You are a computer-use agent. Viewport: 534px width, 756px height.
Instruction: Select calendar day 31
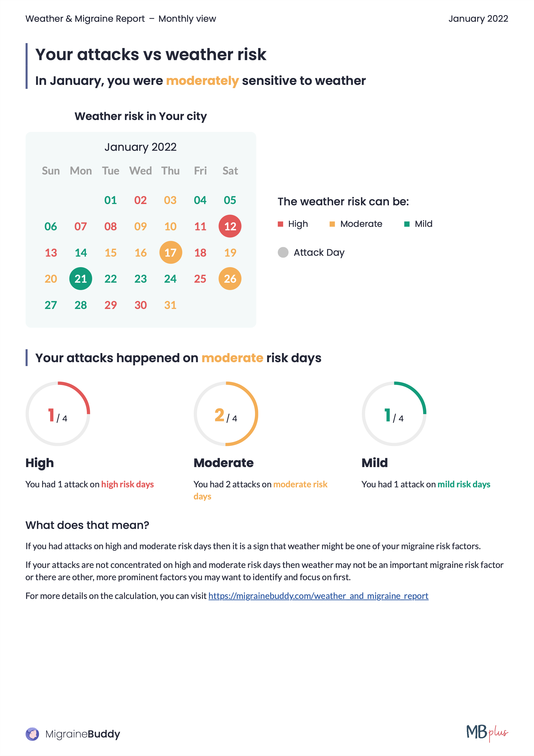pyautogui.click(x=171, y=305)
